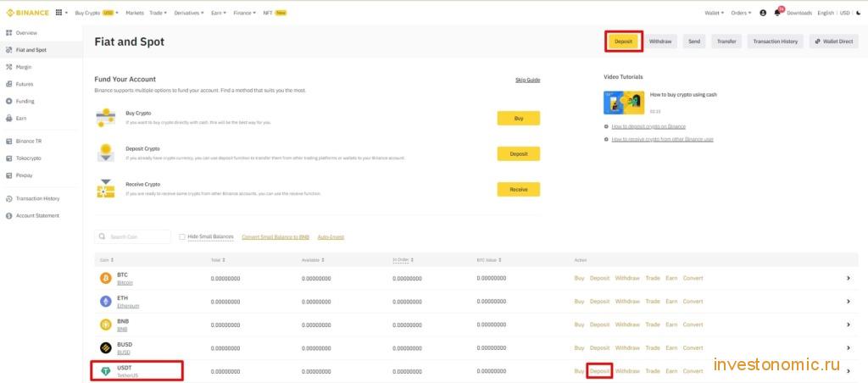Click the Binance TR sidebar icon
This screenshot has width=868, height=383.
pyautogui.click(x=8, y=142)
